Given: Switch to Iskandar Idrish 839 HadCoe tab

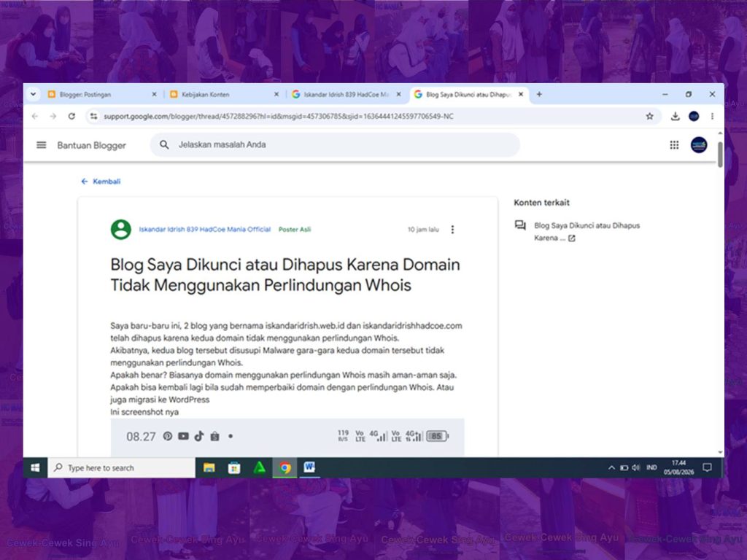Looking at the screenshot, I should pos(347,94).
